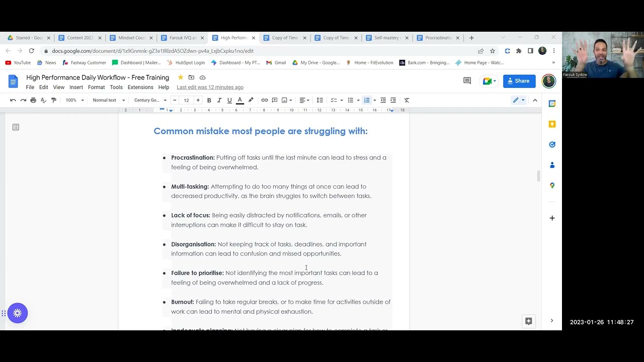644x362 pixels.
Task: Toggle the numbered list
Action: click(x=367, y=100)
